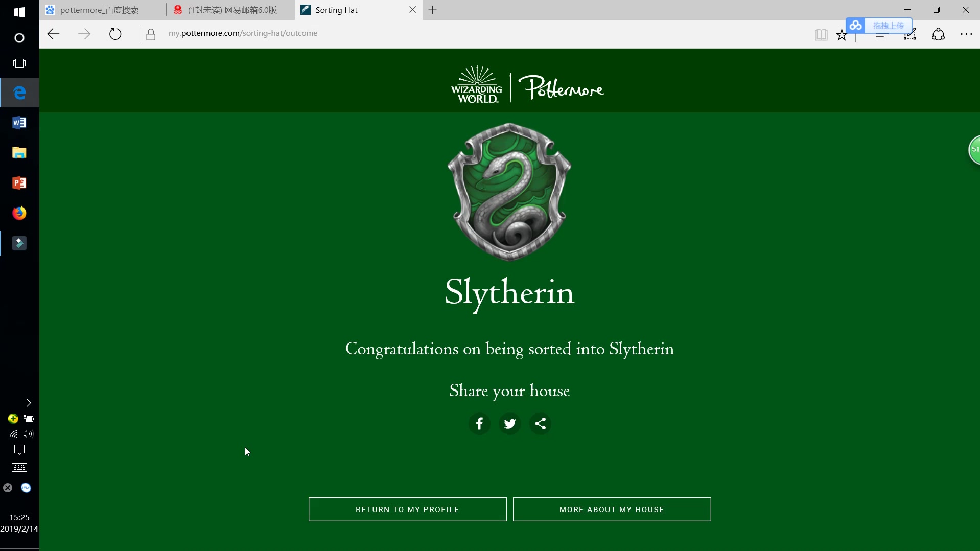Open Edge settings and more menu
The height and width of the screenshot is (551, 980).
966,35
